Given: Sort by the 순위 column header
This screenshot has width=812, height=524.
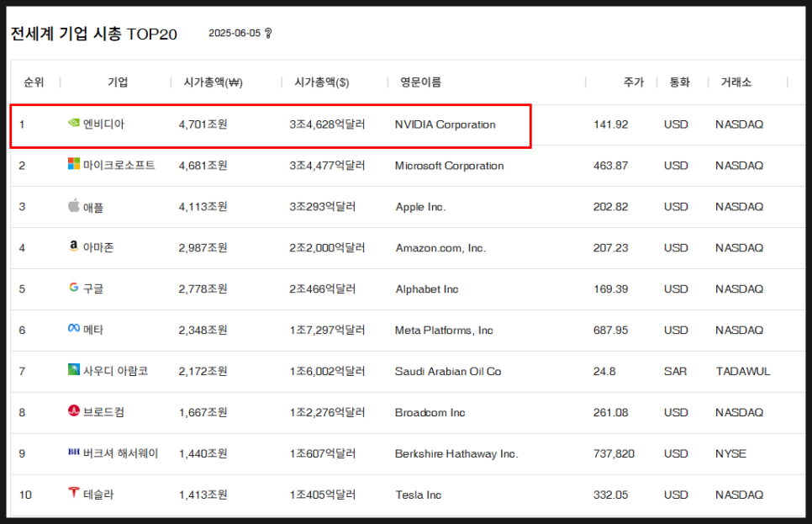Looking at the screenshot, I should (x=34, y=82).
